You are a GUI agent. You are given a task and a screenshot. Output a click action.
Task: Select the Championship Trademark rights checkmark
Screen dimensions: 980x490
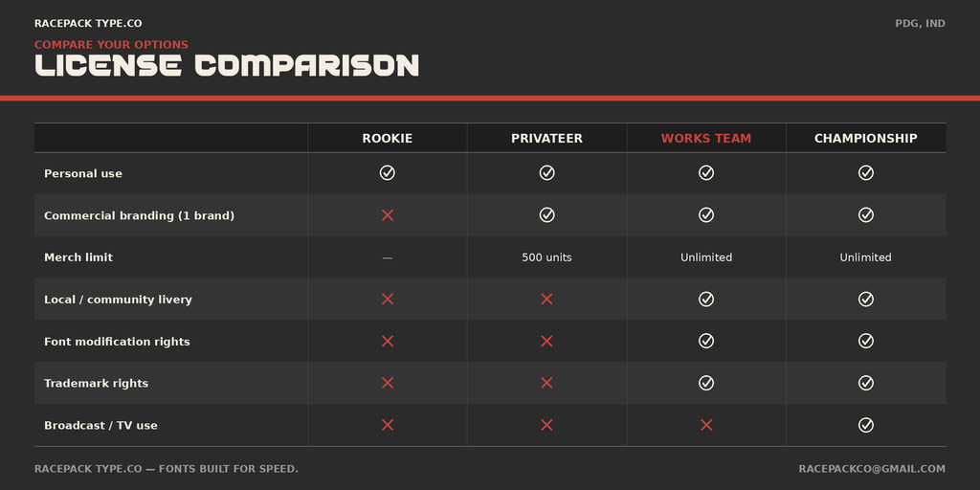pos(865,383)
